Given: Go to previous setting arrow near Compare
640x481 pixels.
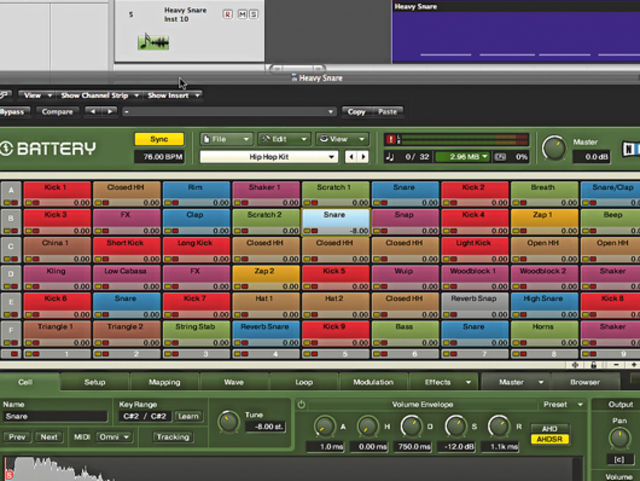Looking at the screenshot, I should (93, 111).
